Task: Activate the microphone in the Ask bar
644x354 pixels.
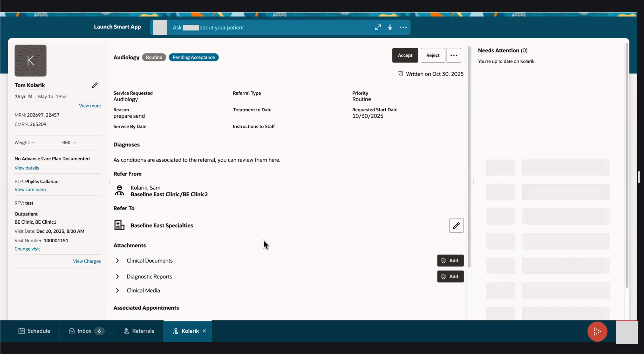Action: [390, 27]
